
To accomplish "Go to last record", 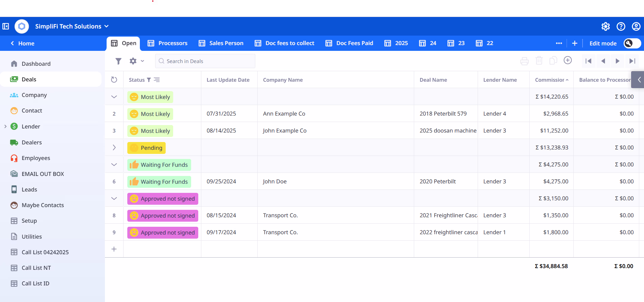I will [632, 61].
